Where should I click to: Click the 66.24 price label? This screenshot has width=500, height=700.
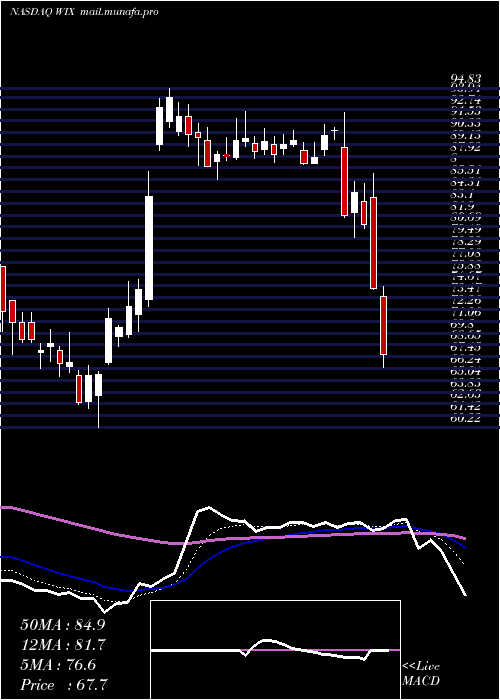(x=465, y=359)
